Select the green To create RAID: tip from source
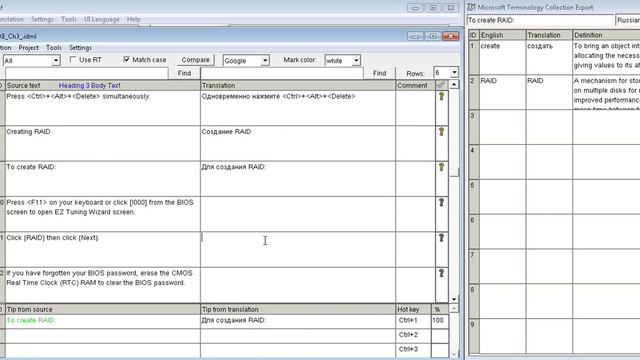The height and width of the screenshot is (360, 640). pyautogui.click(x=102, y=321)
